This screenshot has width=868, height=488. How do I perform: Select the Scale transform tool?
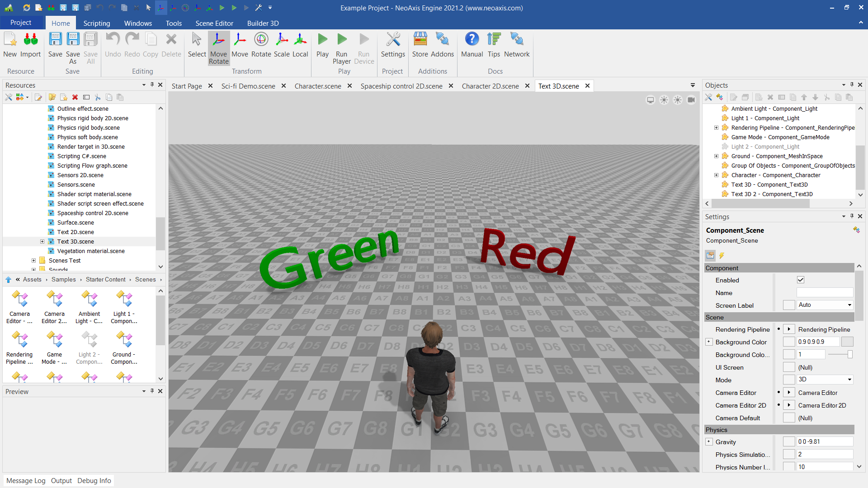(281, 44)
